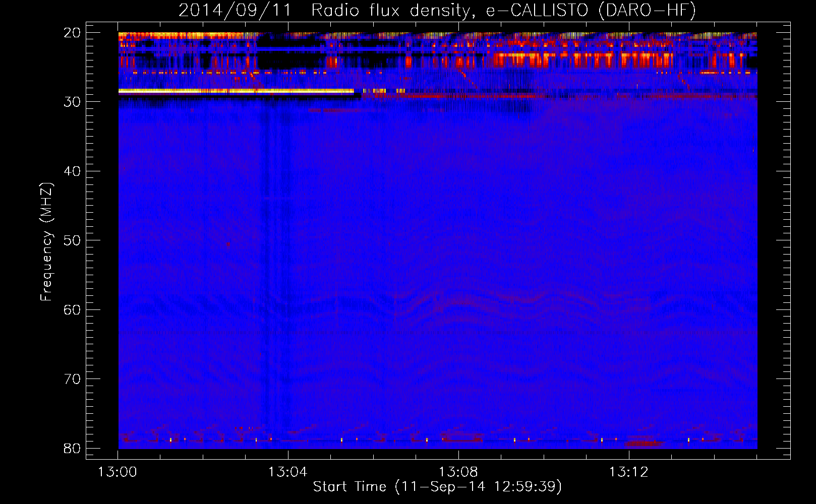The image size is (816, 504).
Task: Click the 70 MHz frequency tick label
Action: point(72,379)
